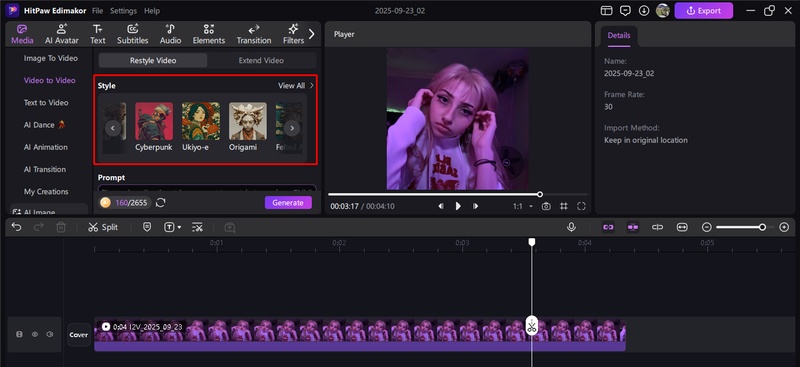Switch to the Details tab
800x367 pixels.
(618, 36)
